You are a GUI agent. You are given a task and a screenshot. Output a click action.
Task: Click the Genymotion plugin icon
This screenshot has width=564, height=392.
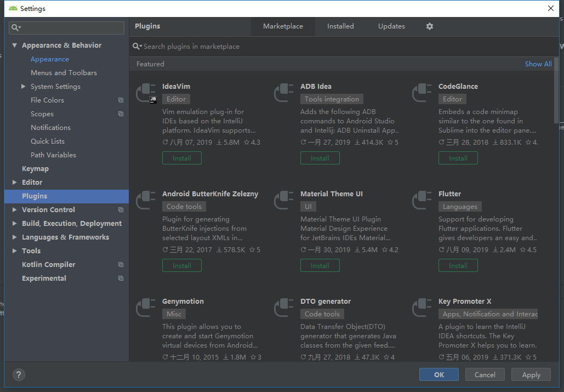[146, 308]
